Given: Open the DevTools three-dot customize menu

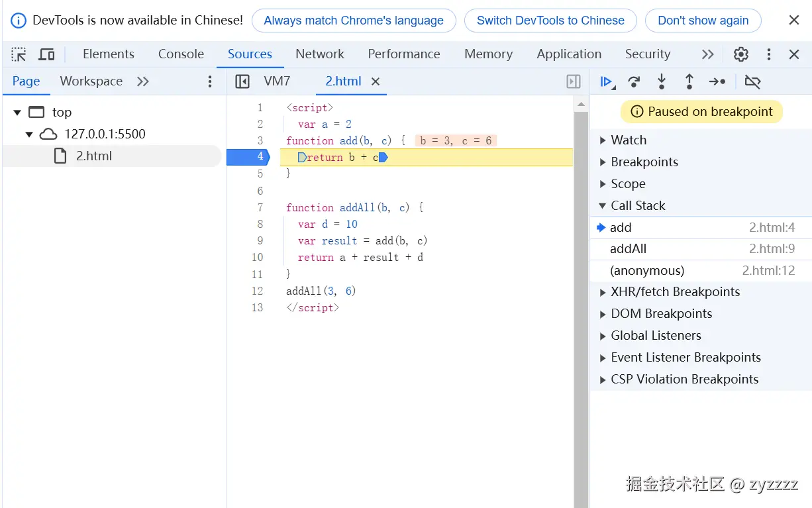Looking at the screenshot, I should (768, 54).
